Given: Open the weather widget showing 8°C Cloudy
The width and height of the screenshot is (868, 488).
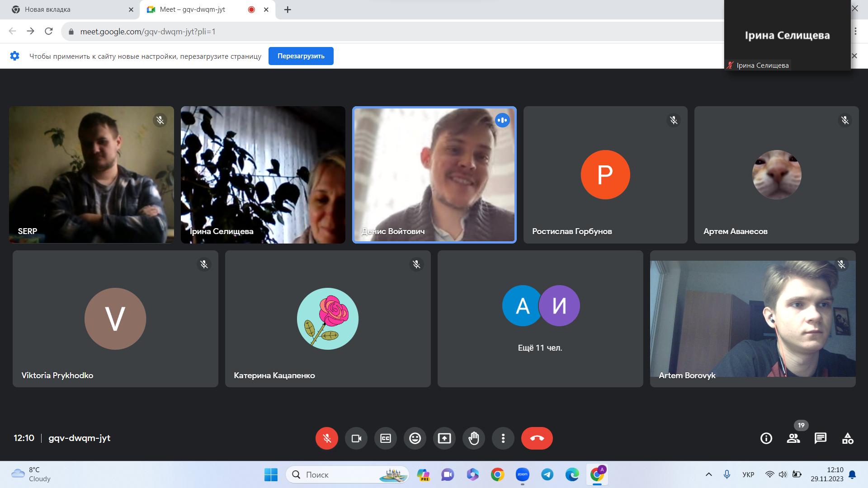Looking at the screenshot, I should tap(32, 474).
